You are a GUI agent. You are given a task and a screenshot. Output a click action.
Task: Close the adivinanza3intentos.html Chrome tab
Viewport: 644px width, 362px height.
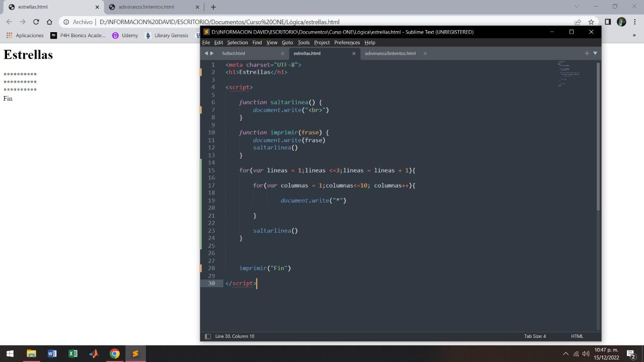click(x=198, y=7)
